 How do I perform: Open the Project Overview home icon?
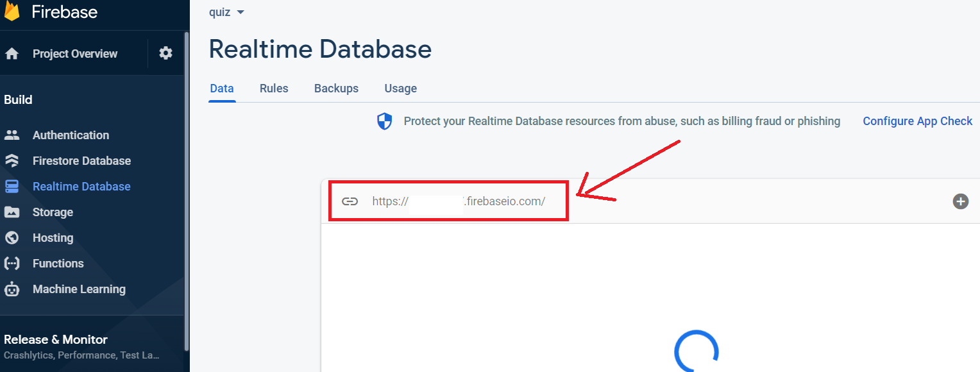coord(12,54)
